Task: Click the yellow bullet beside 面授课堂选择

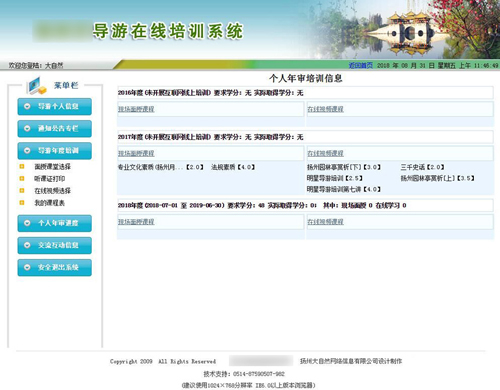Action: click(22, 166)
